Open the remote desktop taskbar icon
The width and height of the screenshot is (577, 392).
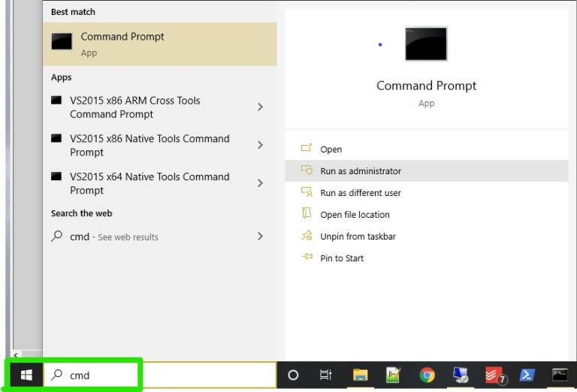[461, 375]
